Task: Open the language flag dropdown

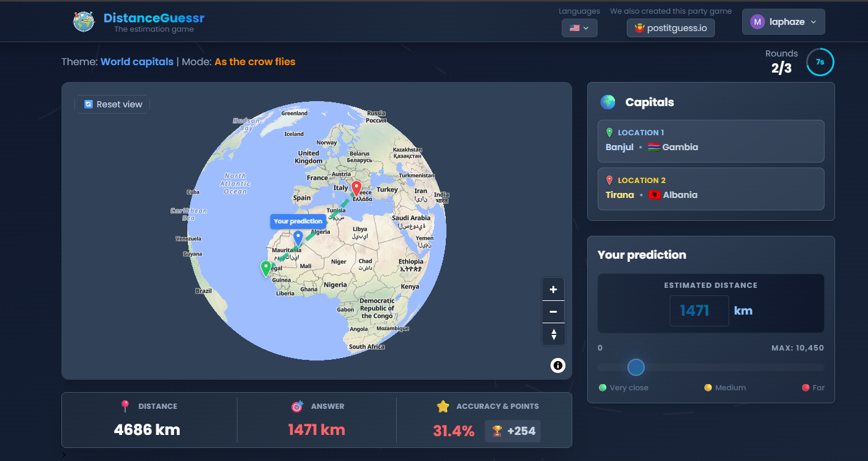Action: [x=579, y=28]
